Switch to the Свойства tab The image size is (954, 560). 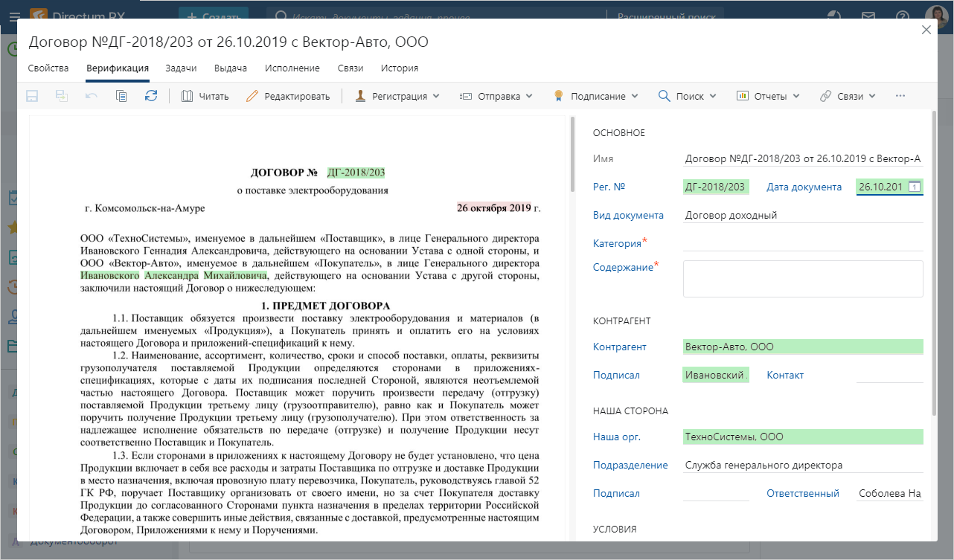[x=48, y=68]
